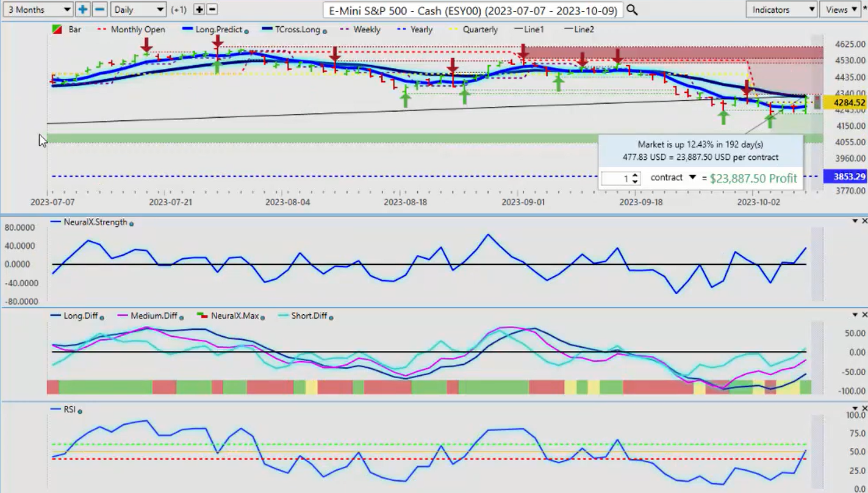Decrease contract quantity with down stepper

(635, 182)
